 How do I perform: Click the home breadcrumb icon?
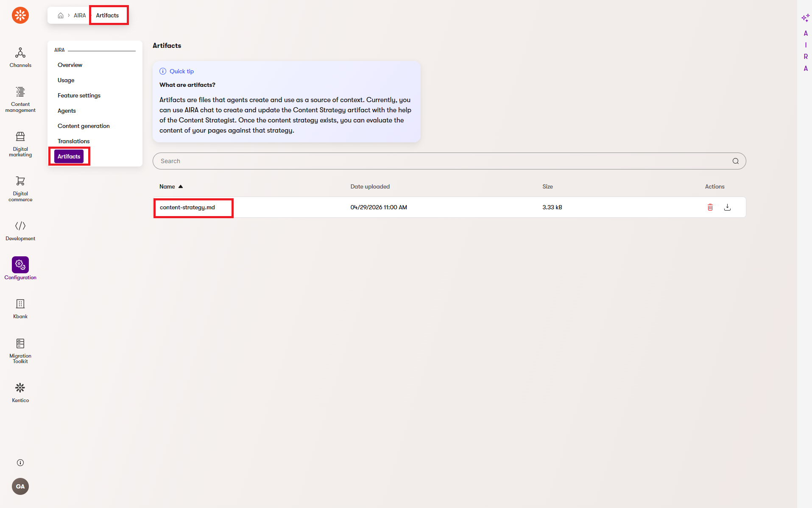(x=61, y=15)
